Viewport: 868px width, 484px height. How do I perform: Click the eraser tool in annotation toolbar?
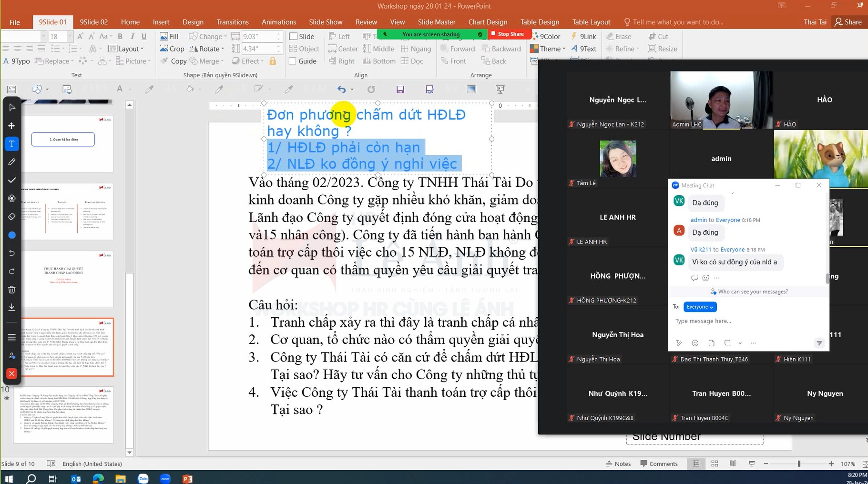click(12, 217)
